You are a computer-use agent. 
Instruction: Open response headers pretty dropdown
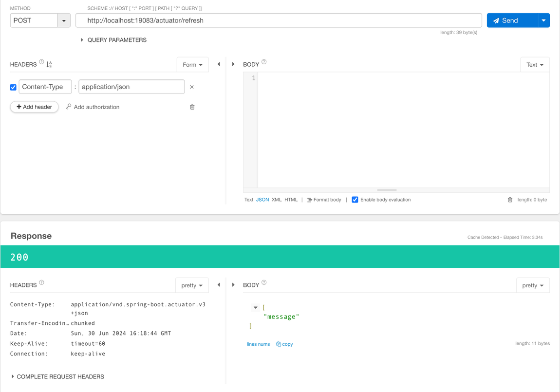[x=192, y=285]
